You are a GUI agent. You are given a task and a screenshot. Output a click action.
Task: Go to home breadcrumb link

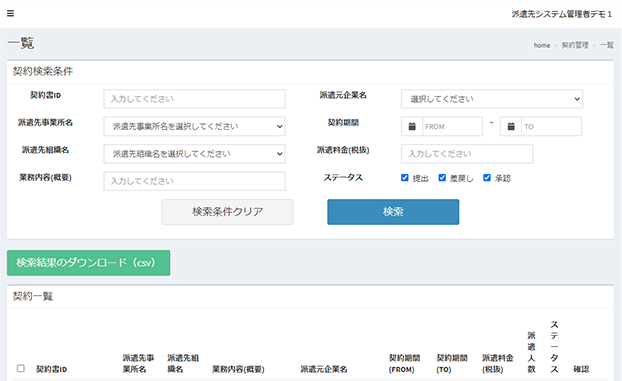pyautogui.click(x=541, y=45)
